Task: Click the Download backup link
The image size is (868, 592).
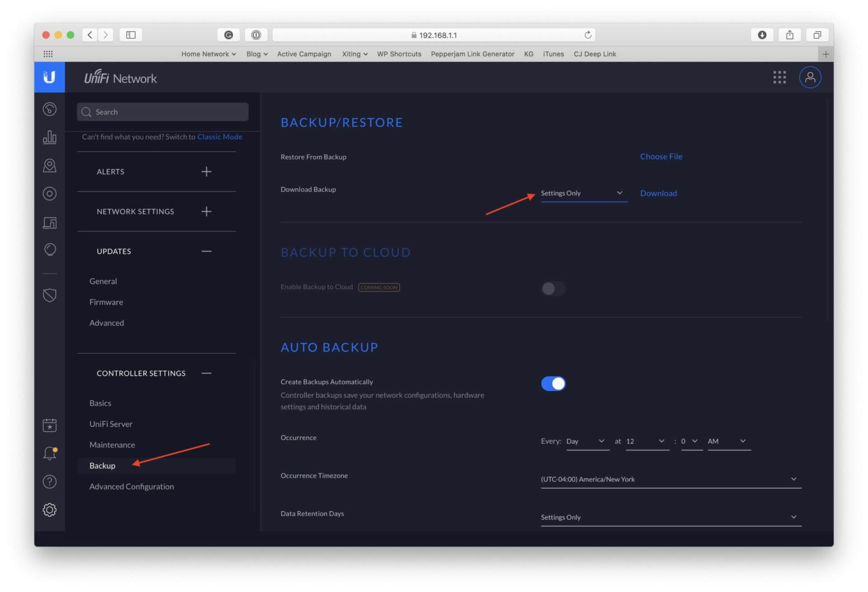Action: (x=658, y=193)
